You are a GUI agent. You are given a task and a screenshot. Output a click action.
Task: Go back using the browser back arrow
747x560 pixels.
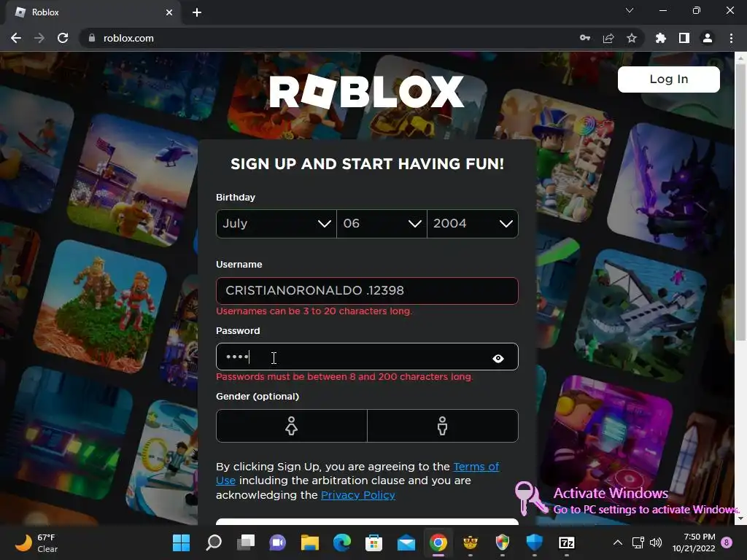(16, 38)
